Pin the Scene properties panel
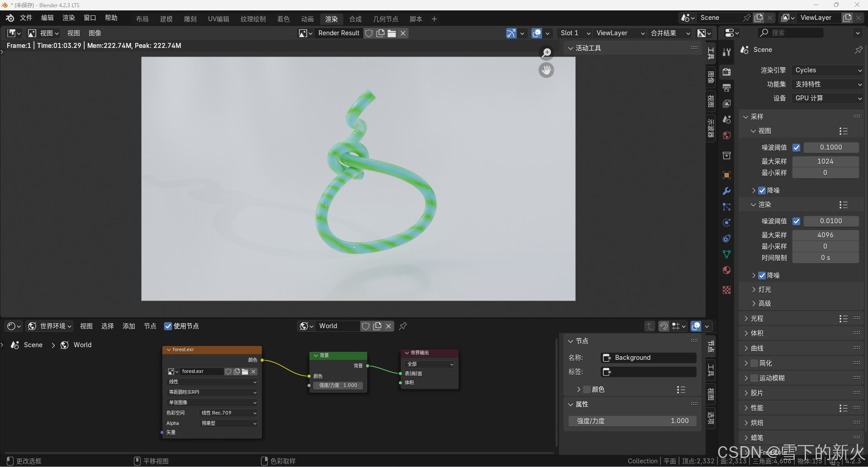This screenshot has width=868, height=467. 858,50
